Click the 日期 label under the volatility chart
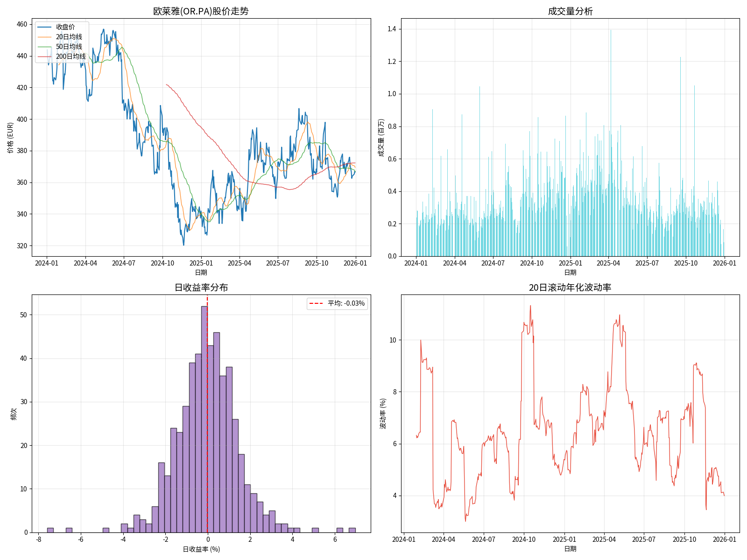This screenshot has width=747, height=560. pos(570,549)
